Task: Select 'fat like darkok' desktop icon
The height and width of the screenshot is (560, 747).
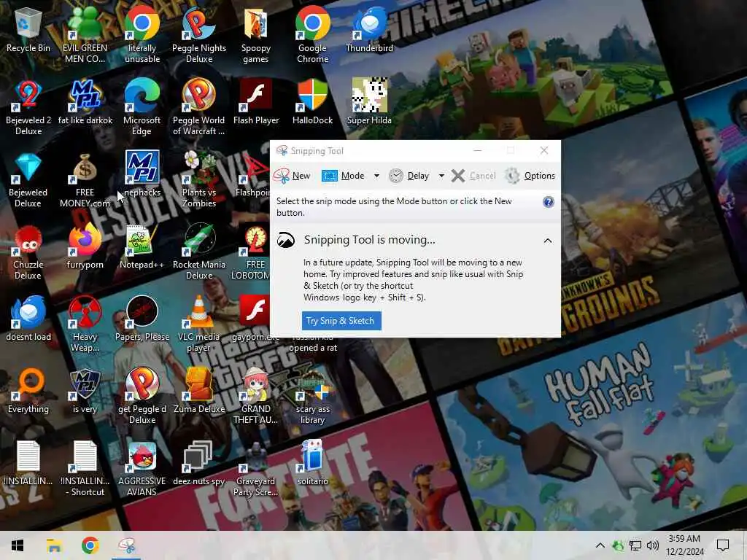Action: click(85, 102)
